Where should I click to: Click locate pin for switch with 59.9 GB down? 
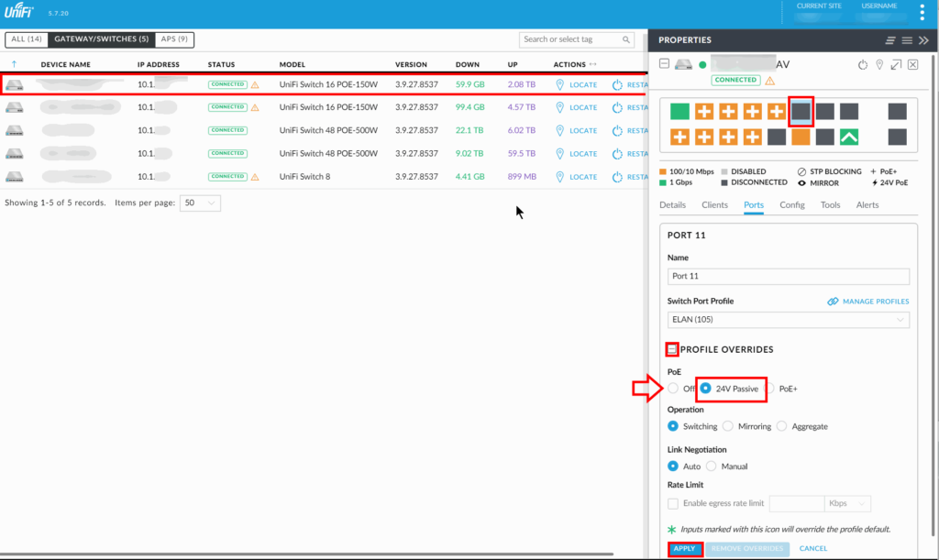pos(560,84)
